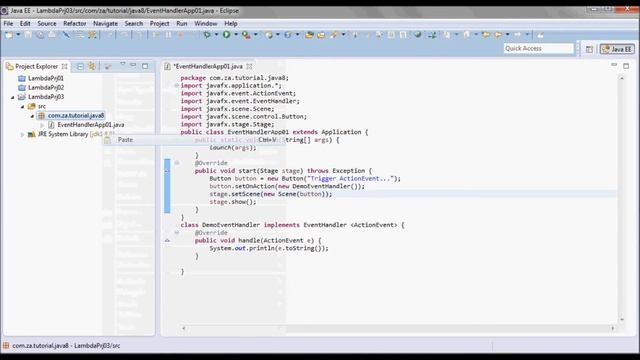Expand the JRE System Library node

[22, 134]
